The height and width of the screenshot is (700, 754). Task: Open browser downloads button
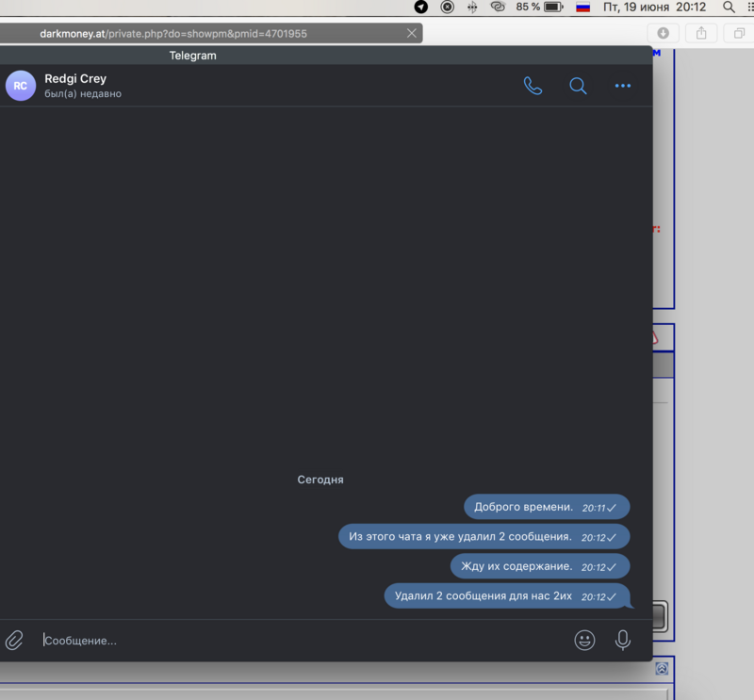pyautogui.click(x=664, y=33)
